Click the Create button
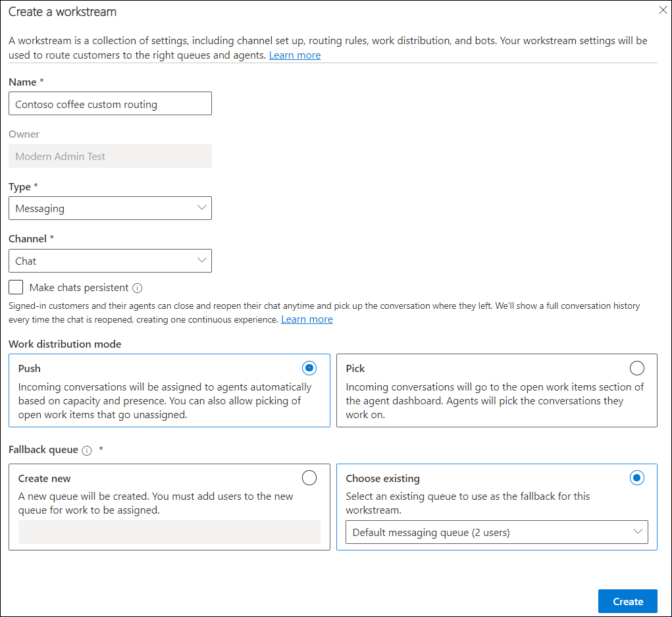Image resolution: width=672 pixels, height=617 pixels. [627, 601]
